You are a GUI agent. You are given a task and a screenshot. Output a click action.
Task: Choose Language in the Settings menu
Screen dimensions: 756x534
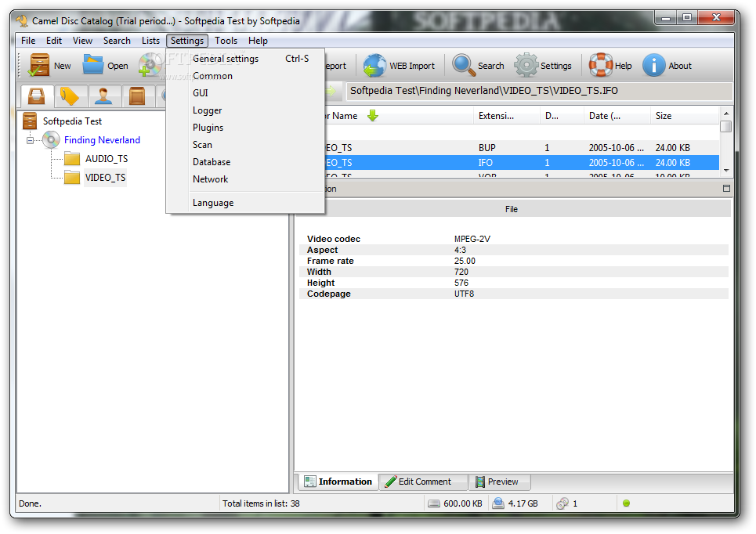245,203
